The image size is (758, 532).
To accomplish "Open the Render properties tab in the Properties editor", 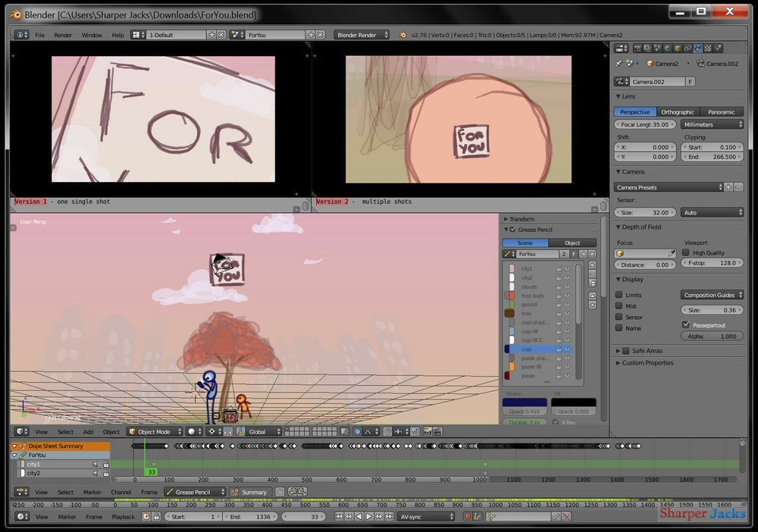I will point(638,48).
